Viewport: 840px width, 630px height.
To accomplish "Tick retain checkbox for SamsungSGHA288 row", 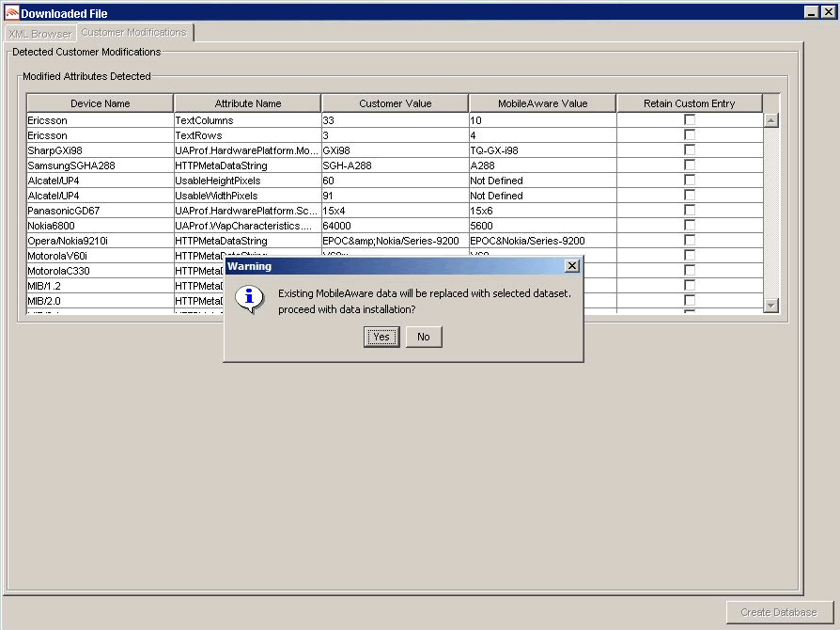I will (x=690, y=165).
